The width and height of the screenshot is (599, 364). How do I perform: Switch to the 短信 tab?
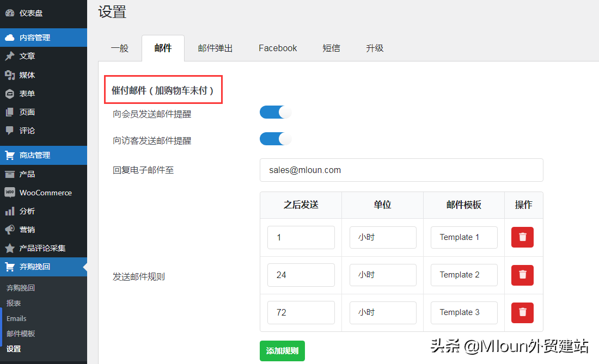tap(331, 48)
